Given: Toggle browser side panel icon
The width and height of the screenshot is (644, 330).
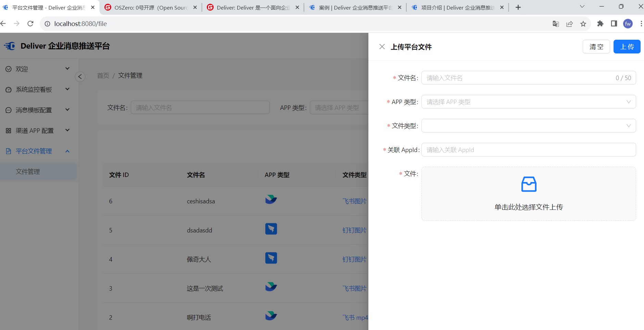Looking at the screenshot, I should click(x=614, y=23).
